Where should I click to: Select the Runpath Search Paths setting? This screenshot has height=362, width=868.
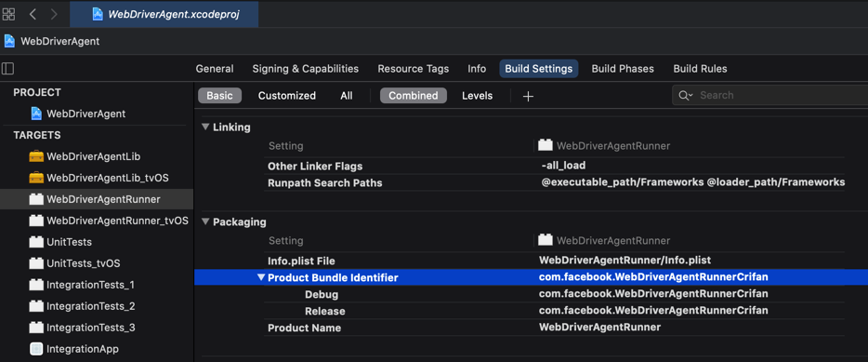point(325,183)
